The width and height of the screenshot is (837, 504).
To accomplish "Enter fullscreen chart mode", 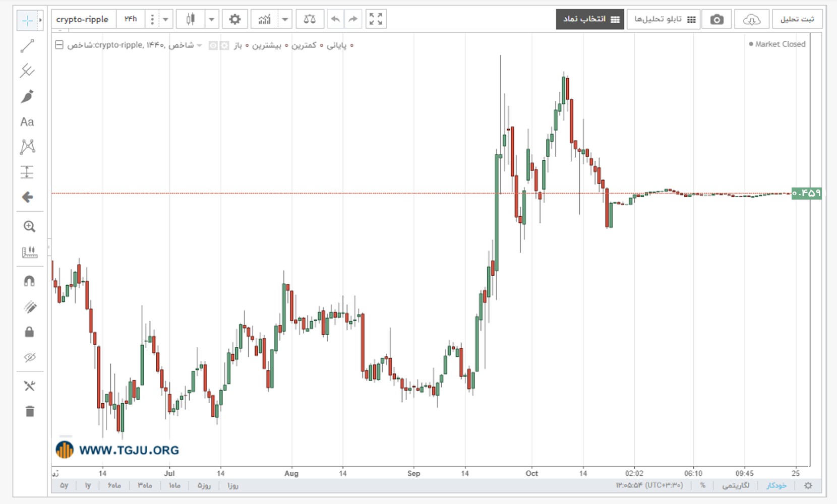I will tap(376, 19).
